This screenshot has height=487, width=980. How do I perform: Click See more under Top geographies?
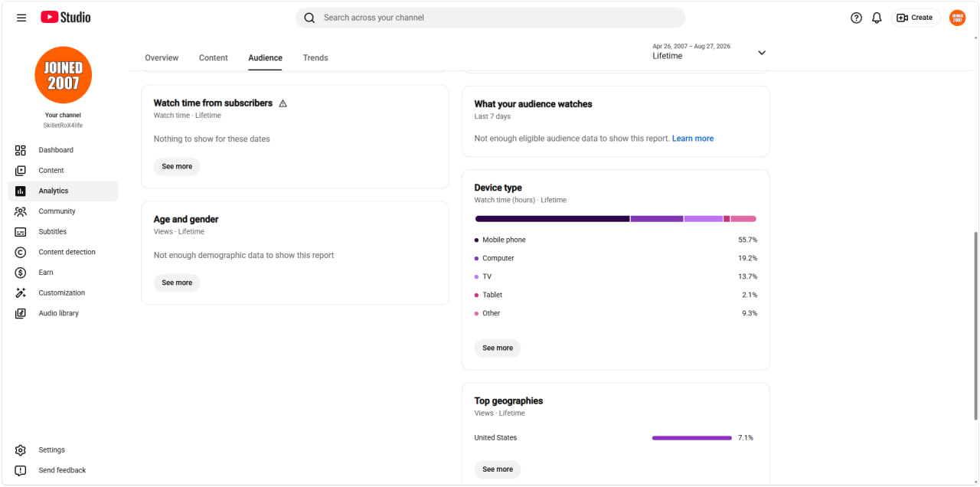tap(498, 469)
